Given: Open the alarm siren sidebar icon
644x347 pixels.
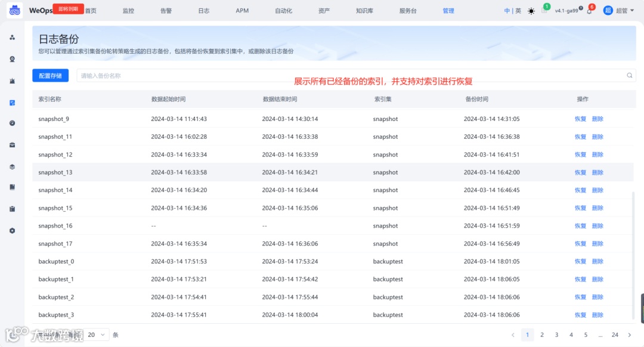Looking at the screenshot, I should point(13,81).
